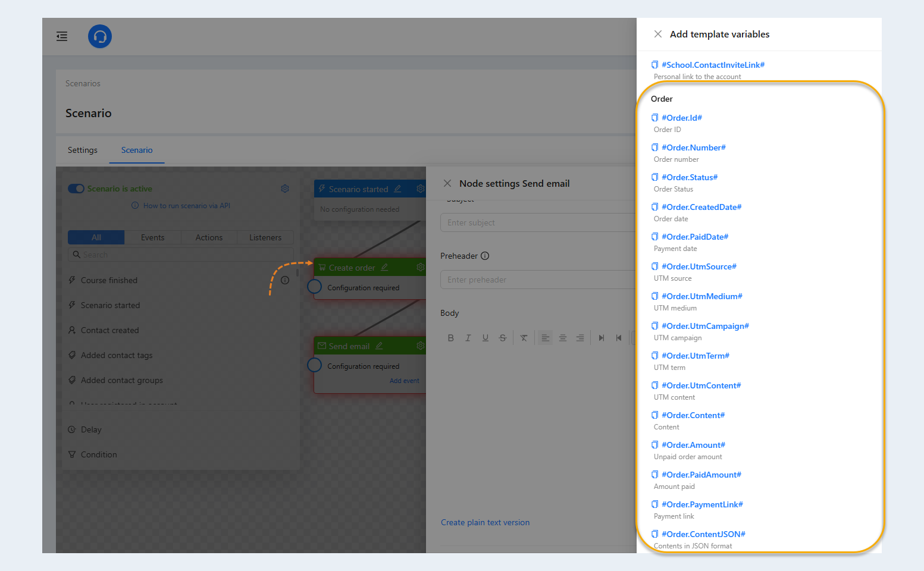
Task: Toggle underline formatting in Body editor
Action: click(x=486, y=338)
